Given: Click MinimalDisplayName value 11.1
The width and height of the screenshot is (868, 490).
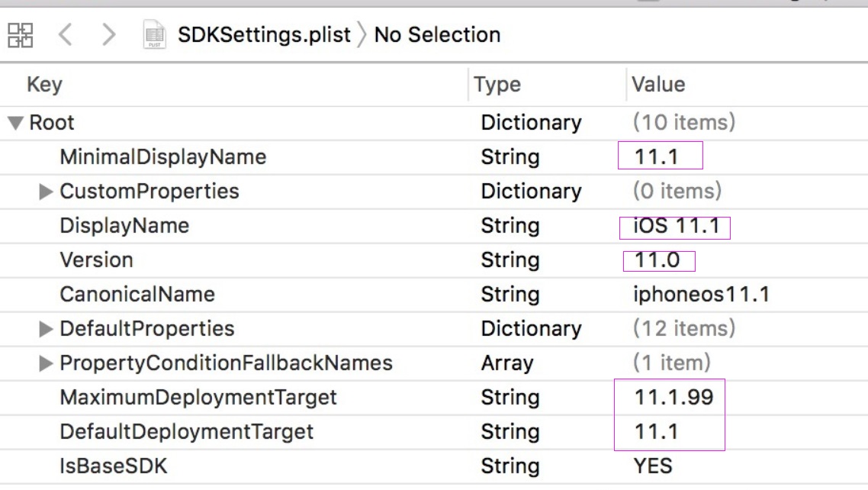Looking at the screenshot, I should (x=656, y=157).
